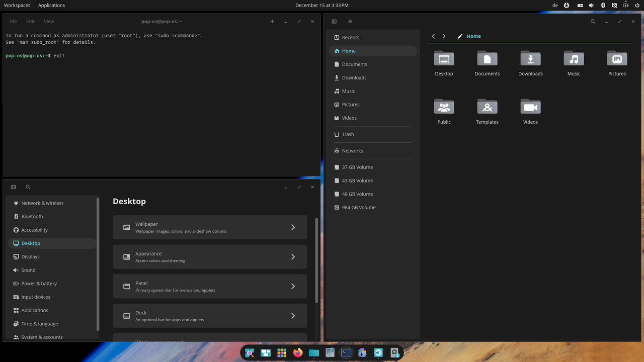Open a new tab with terminal plus icon
The height and width of the screenshot is (362, 644).
pyautogui.click(x=272, y=22)
